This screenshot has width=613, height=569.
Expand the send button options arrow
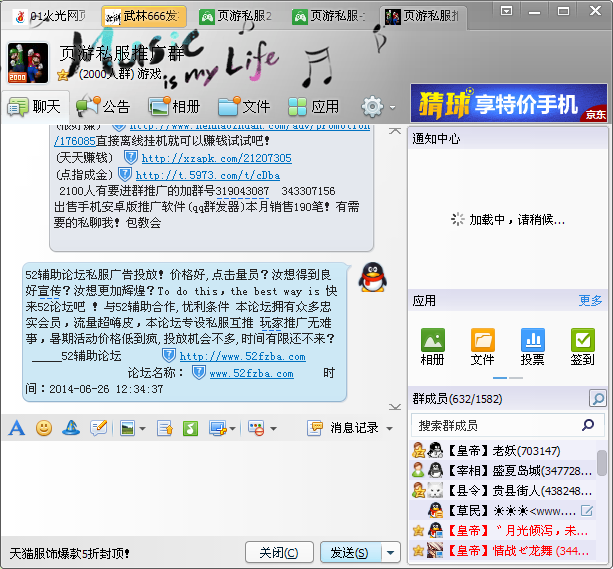coord(391,553)
